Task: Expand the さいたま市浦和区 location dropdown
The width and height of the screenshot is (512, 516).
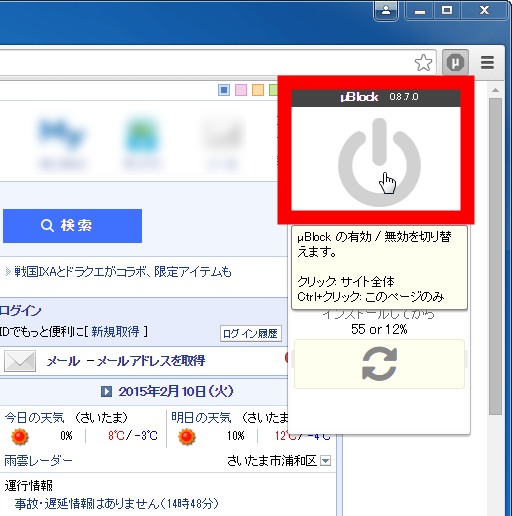Action: click(325, 461)
